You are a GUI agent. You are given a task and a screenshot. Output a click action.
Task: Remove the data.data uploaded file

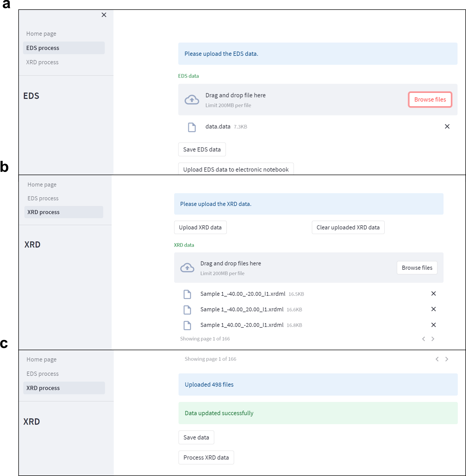point(447,126)
